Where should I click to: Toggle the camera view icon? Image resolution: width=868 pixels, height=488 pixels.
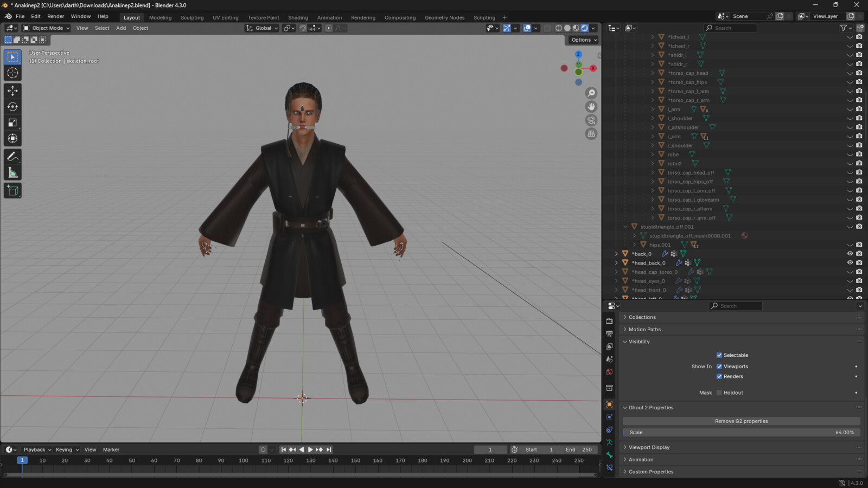[591, 120]
